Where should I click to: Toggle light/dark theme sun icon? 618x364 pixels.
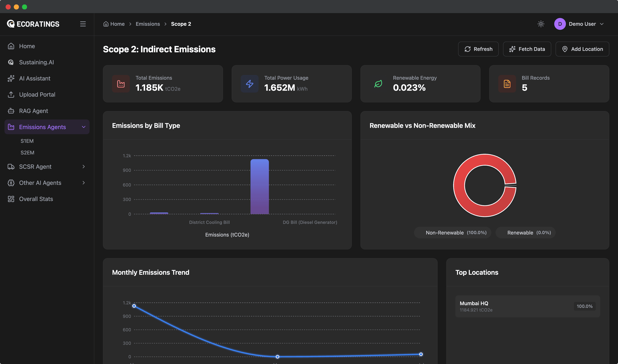[541, 24]
